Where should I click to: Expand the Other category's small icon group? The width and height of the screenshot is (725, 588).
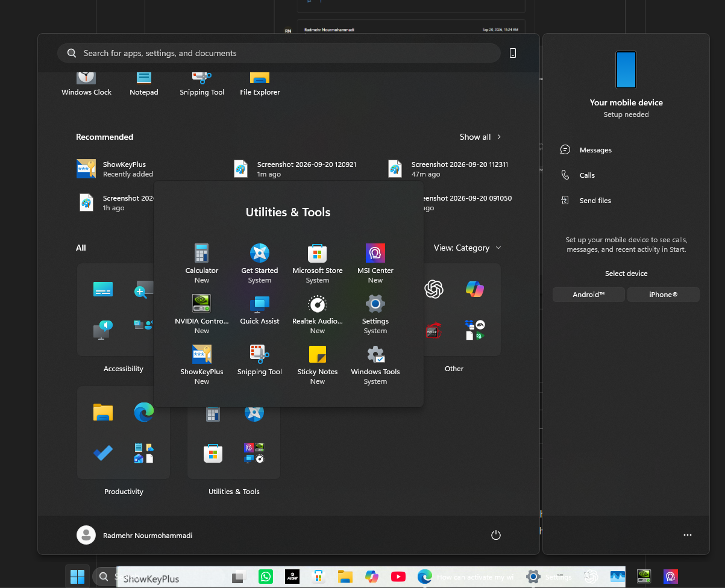[475, 330]
